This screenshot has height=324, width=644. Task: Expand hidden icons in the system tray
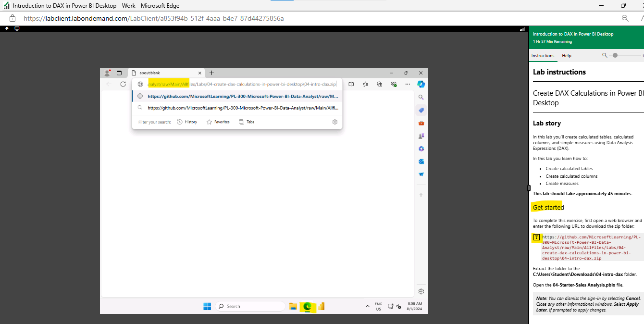pos(368,306)
